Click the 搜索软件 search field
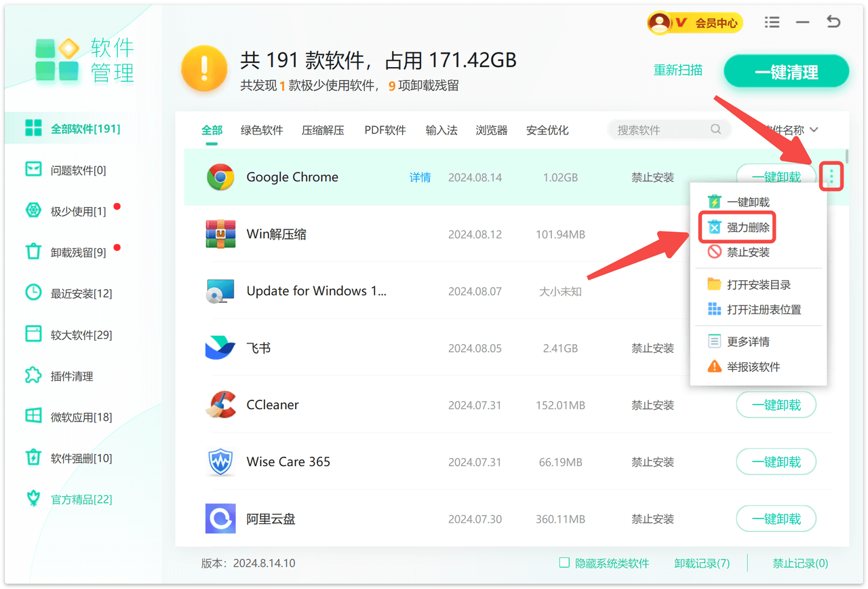868x589 pixels. pyautogui.click(x=661, y=130)
